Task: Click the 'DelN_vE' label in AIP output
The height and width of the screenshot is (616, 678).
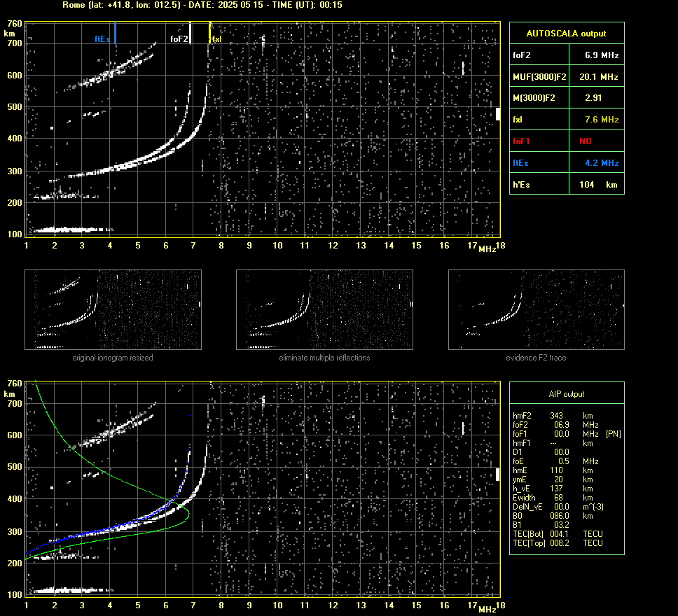Action: [x=527, y=507]
